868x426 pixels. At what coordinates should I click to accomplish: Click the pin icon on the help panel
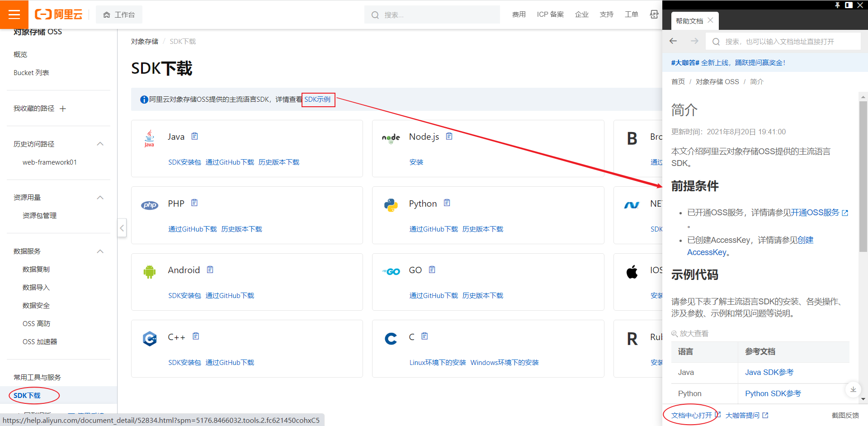coord(838,5)
